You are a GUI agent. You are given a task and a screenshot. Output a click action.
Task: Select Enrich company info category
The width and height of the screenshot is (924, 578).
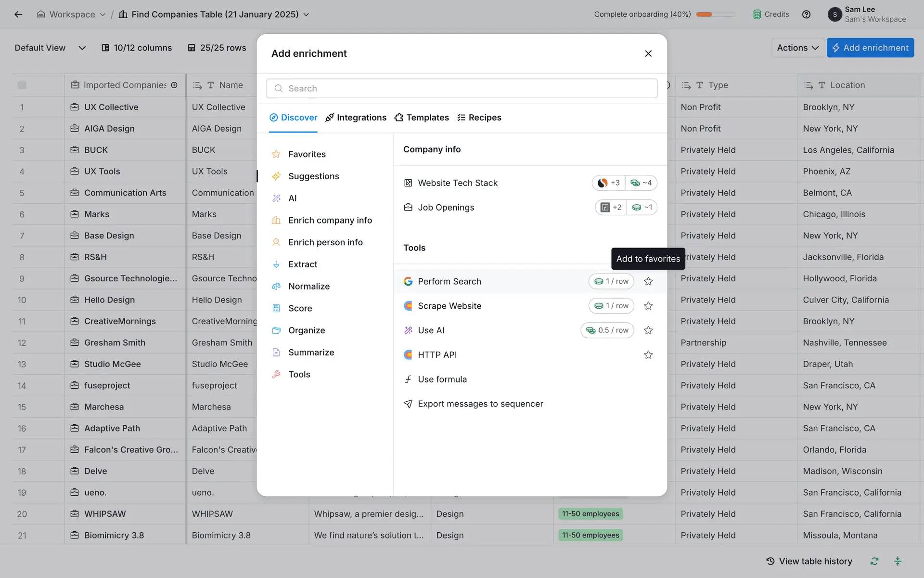point(330,220)
